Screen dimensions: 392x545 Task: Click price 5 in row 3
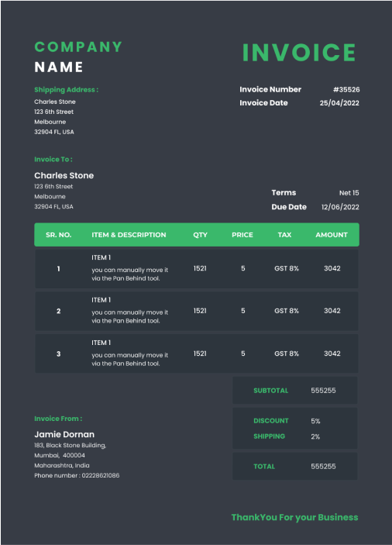[x=243, y=354]
